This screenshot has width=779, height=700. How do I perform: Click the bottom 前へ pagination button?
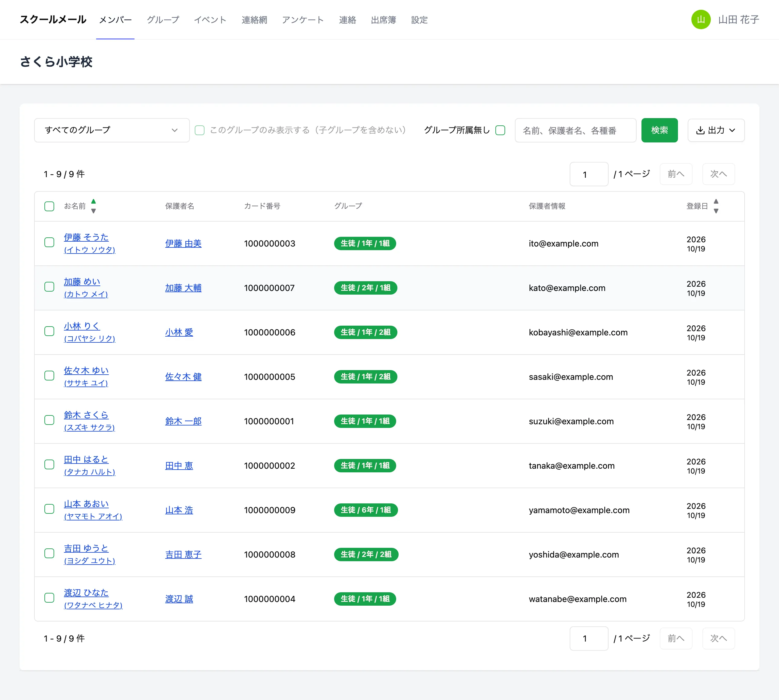point(676,639)
